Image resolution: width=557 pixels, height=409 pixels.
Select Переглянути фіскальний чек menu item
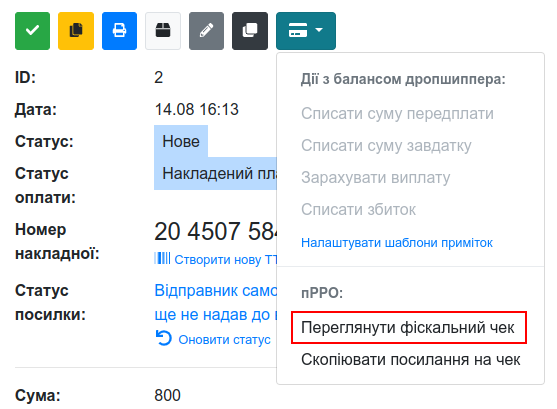pyautogui.click(x=408, y=328)
